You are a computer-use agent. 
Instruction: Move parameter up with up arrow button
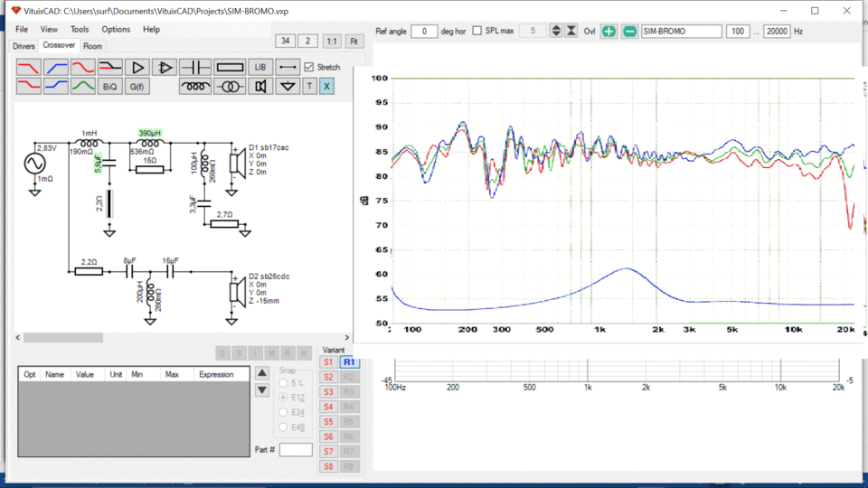click(x=262, y=373)
